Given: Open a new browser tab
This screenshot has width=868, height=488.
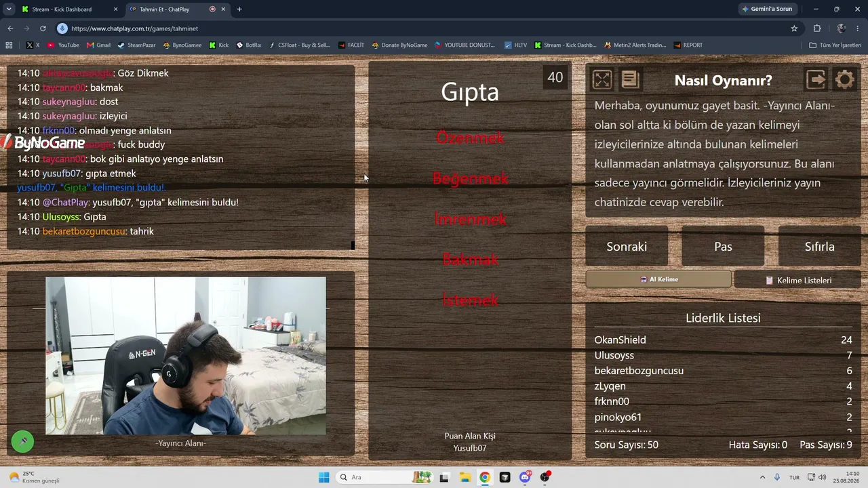Looking at the screenshot, I should coord(239,9).
